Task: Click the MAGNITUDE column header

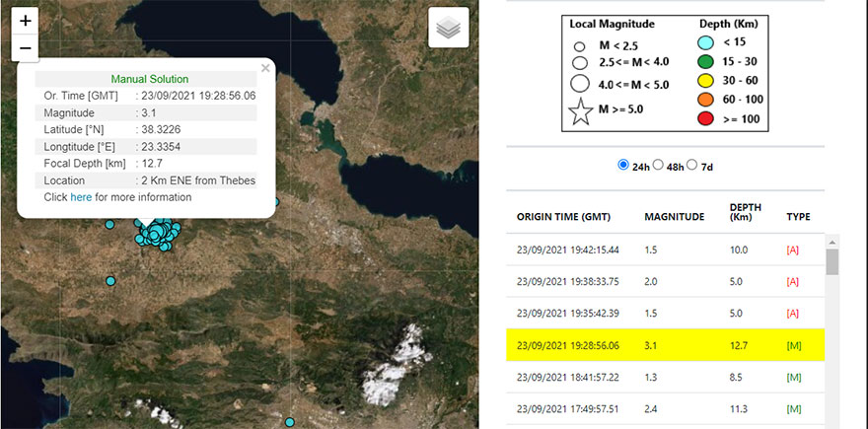Action: click(674, 216)
